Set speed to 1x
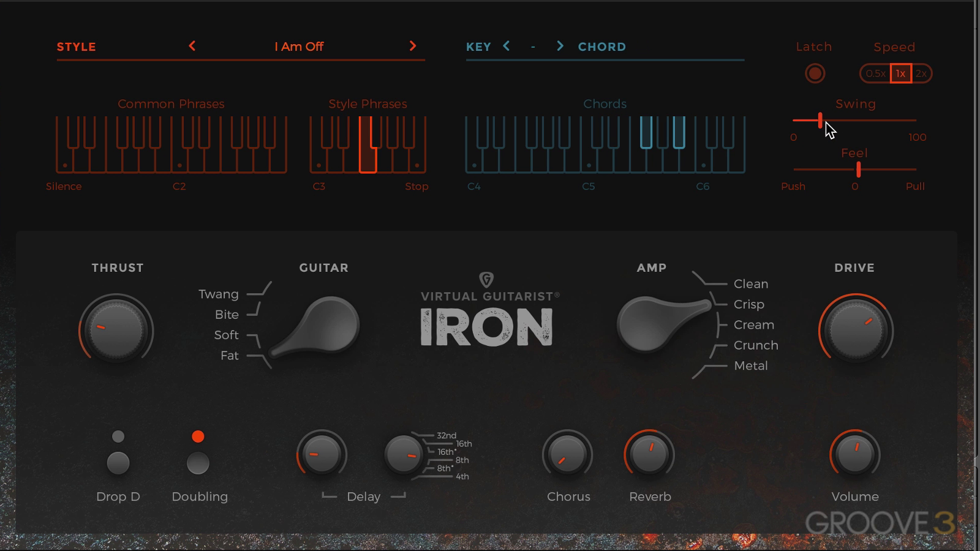This screenshot has height=551, width=980. [900, 73]
